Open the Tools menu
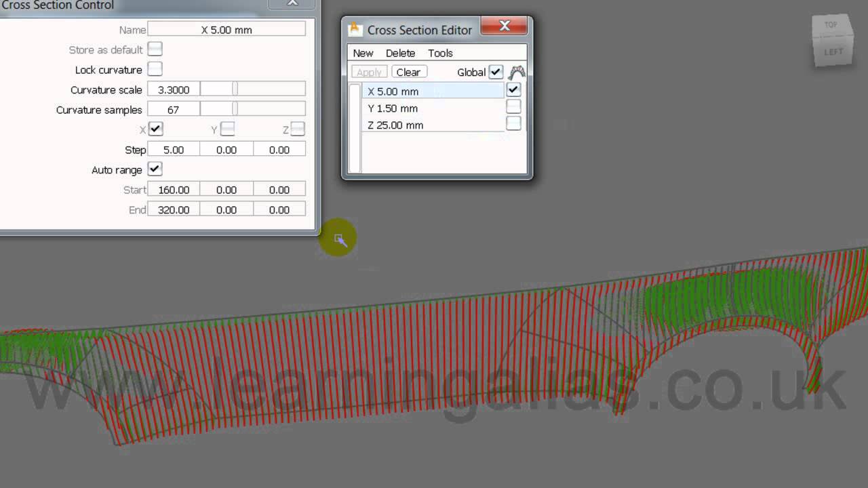 (440, 53)
